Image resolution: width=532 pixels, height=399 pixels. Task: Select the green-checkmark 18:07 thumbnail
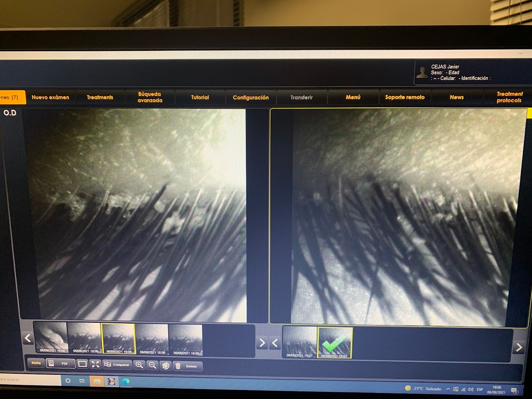(335, 343)
